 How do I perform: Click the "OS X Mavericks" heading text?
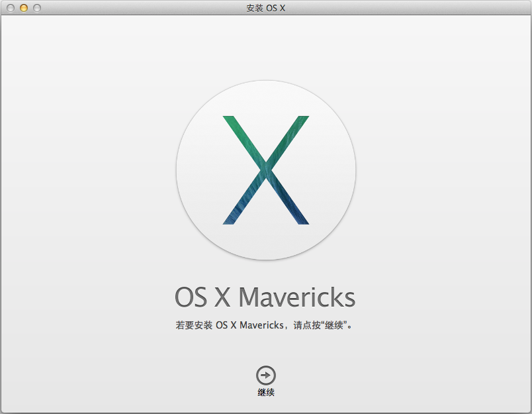[265, 297]
